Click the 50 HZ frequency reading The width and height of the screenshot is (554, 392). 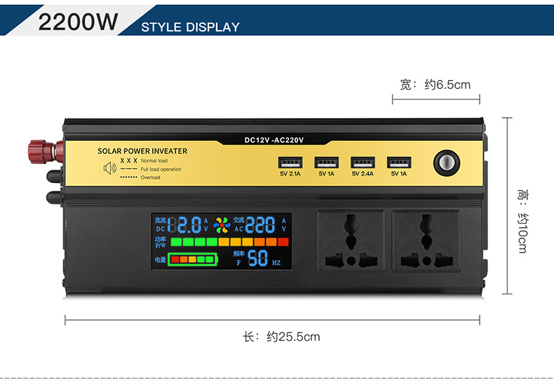pyautogui.click(x=257, y=258)
